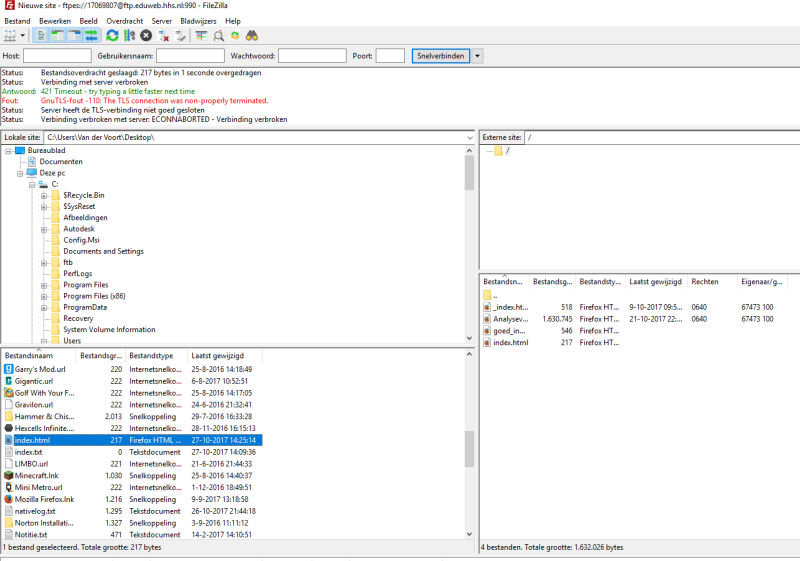Reconnect to the last used server
This screenshot has height=561, width=800.
(x=181, y=36)
